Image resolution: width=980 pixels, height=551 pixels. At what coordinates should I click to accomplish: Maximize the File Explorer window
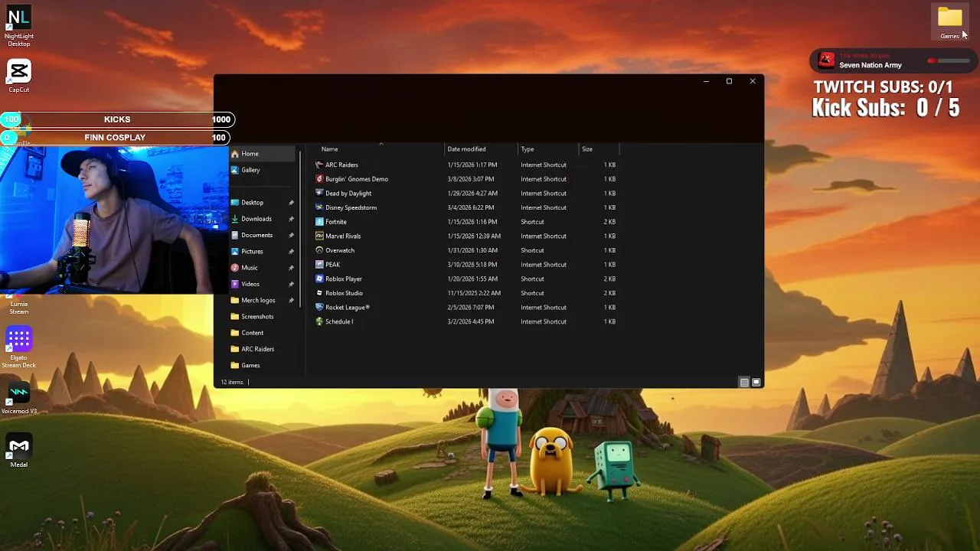tap(729, 81)
